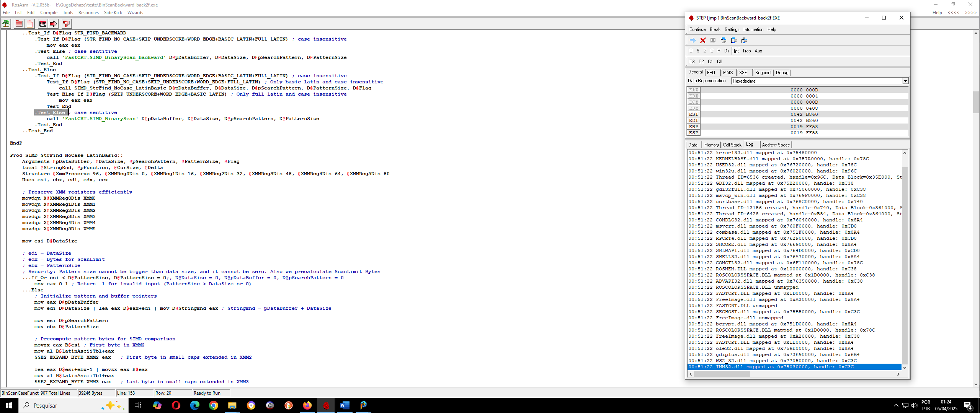Click the log vertical scrollbar
This screenshot has height=413, width=980.
pos(905,260)
